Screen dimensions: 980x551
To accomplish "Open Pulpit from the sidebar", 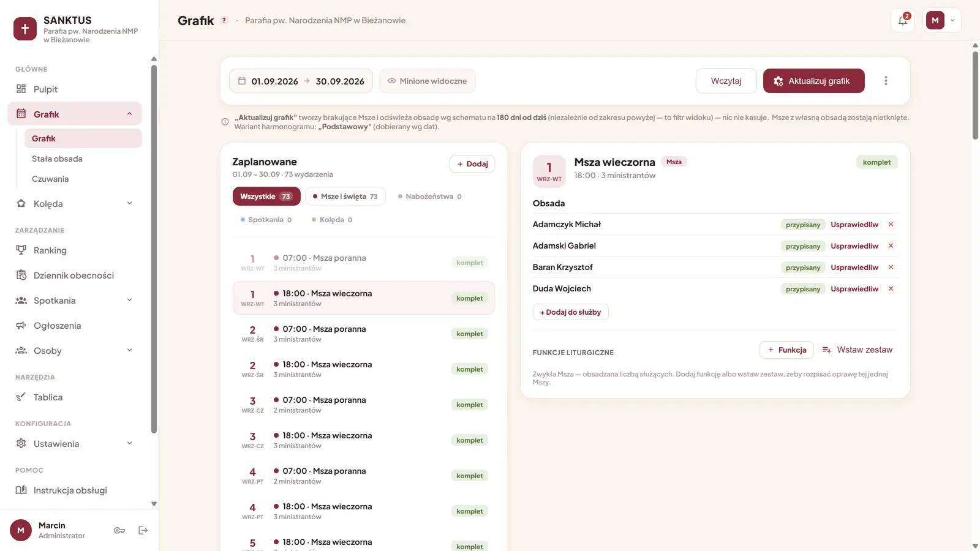I will coord(75,89).
